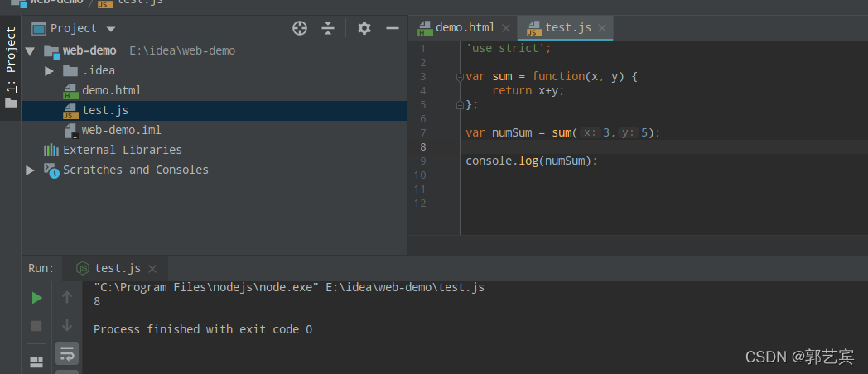Click the 'return x+y;' code line
This screenshot has width=868, height=374.
528,90
